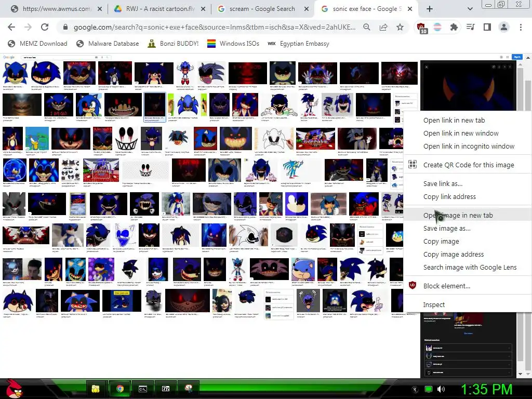532x399 pixels.
Task: Close the image preview side panel
Action: [427, 67]
